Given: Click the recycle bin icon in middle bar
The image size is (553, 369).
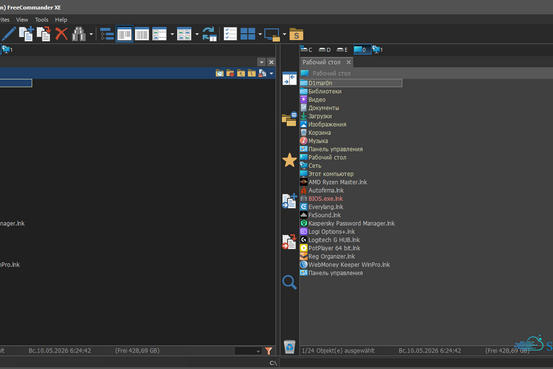Looking at the screenshot, I should (290, 346).
